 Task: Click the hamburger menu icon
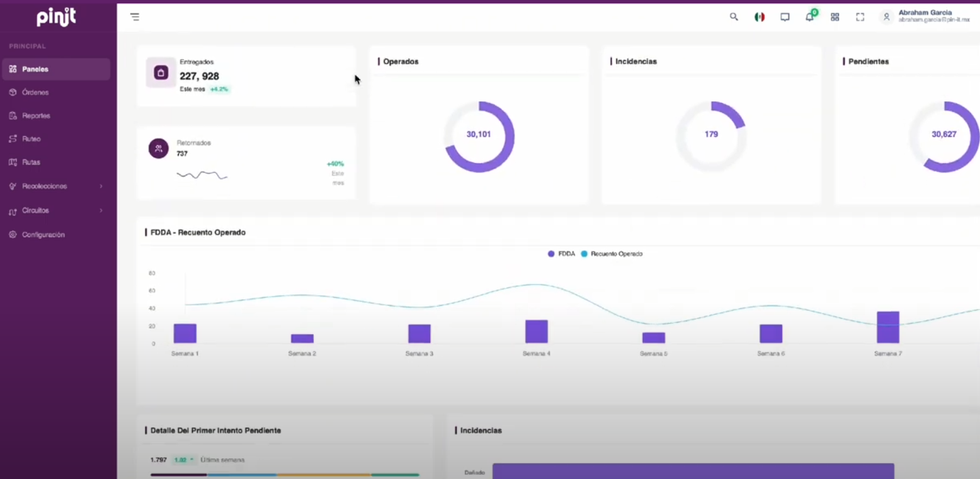pyautogui.click(x=135, y=17)
